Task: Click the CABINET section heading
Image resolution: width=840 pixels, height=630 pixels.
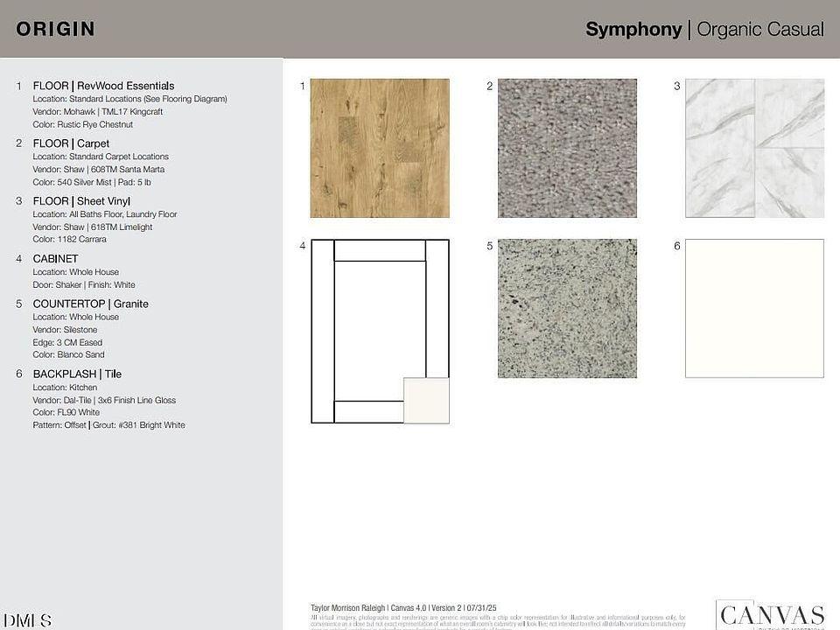Action: point(55,259)
